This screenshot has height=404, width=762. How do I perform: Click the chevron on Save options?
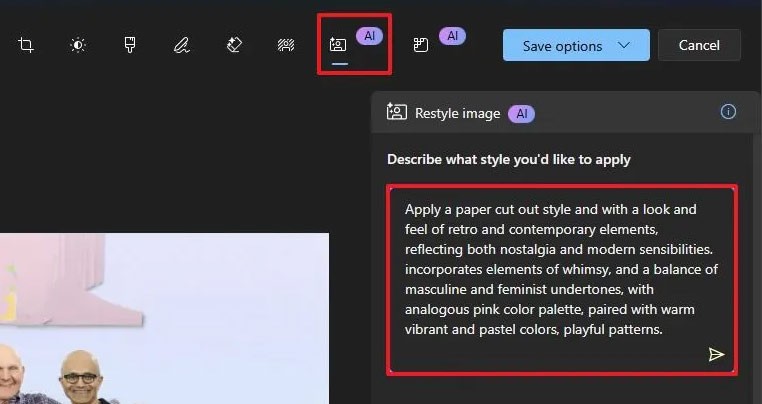coord(625,45)
